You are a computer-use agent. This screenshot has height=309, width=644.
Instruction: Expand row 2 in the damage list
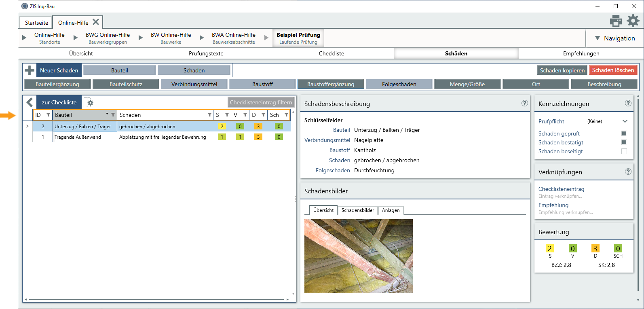[27, 126]
